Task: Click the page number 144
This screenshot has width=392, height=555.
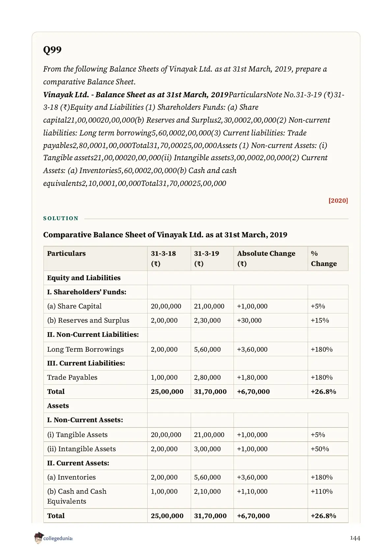Action: click(355, 538)
